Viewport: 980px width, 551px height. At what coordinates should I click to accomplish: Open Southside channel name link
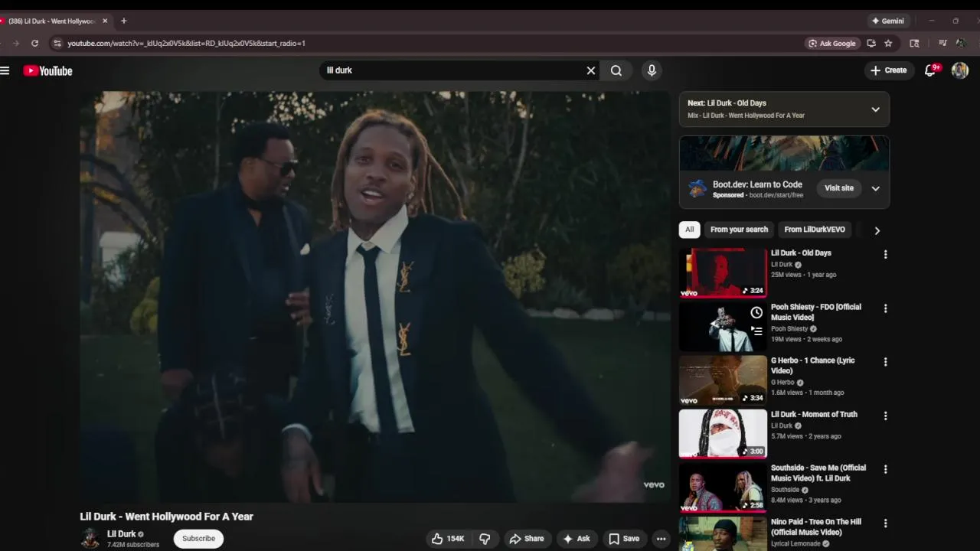point(785,490)
